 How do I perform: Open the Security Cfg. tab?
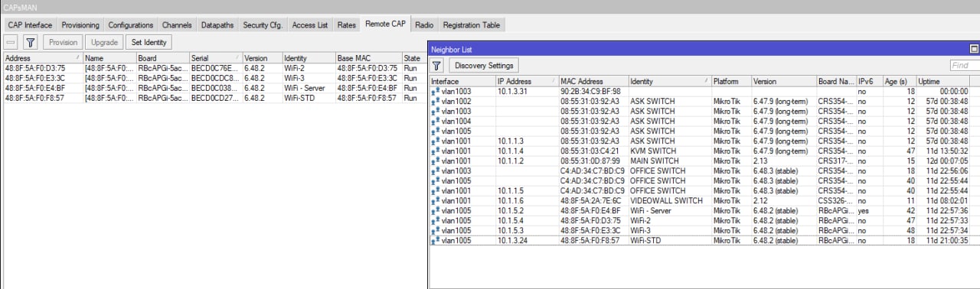pos(263,25)
